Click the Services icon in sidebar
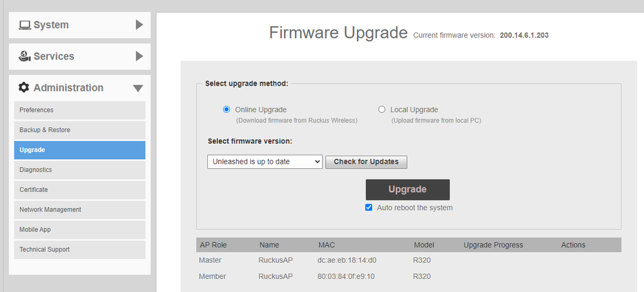 (x=25, y=56)
